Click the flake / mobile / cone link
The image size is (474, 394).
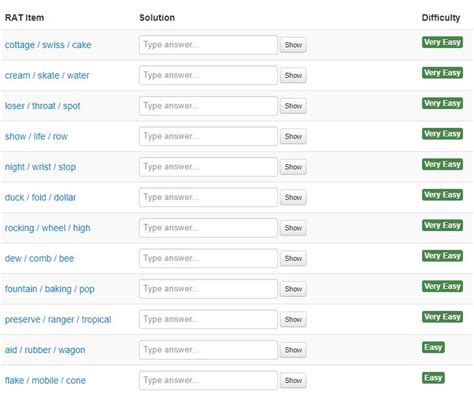45,380
